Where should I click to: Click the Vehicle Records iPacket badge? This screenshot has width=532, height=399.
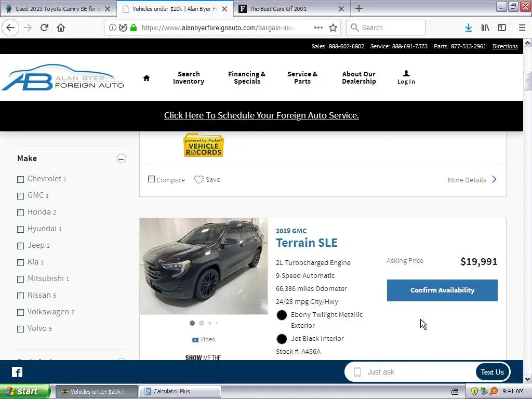pos(204,145)
